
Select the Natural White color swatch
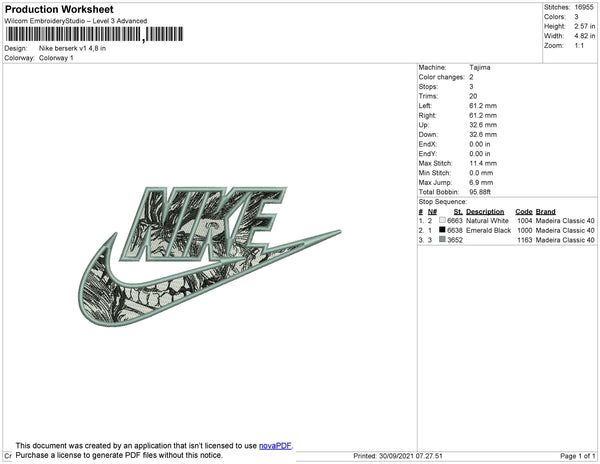(442, 220)
